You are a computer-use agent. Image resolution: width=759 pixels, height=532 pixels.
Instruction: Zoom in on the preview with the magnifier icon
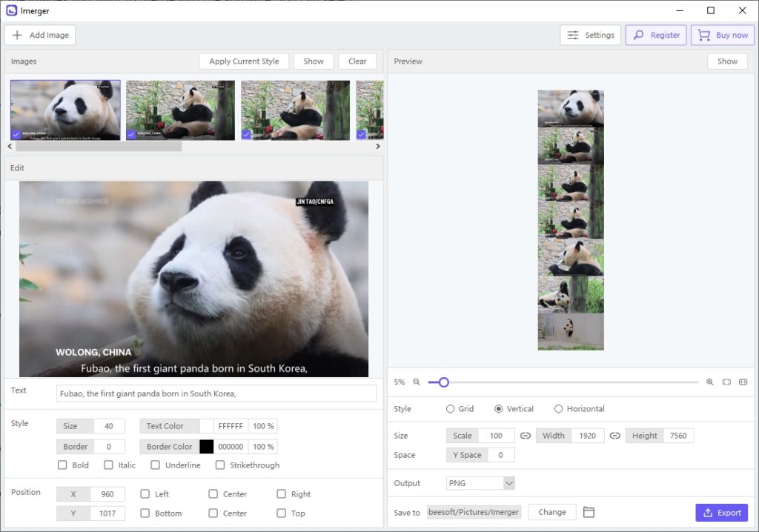tap(709, 382)
